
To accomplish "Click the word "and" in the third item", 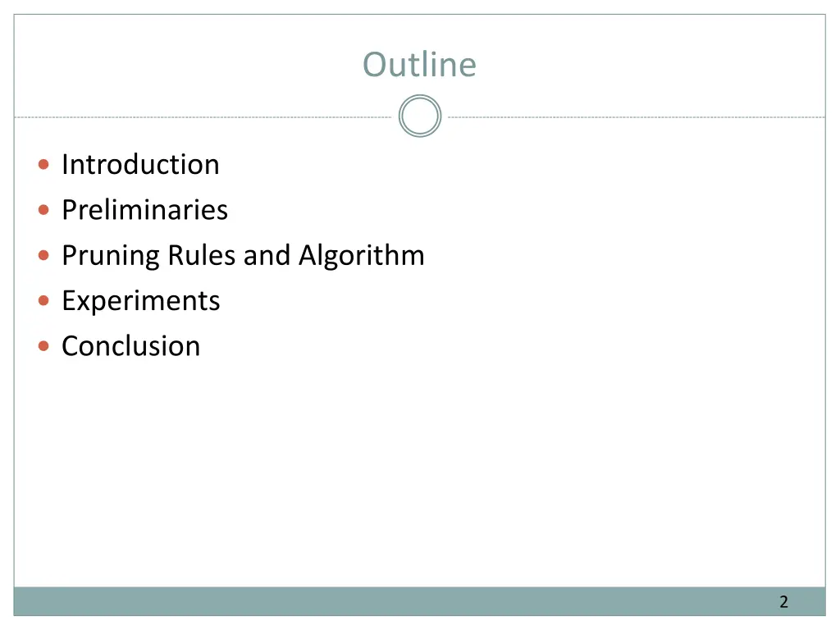I will coord(267,255).
